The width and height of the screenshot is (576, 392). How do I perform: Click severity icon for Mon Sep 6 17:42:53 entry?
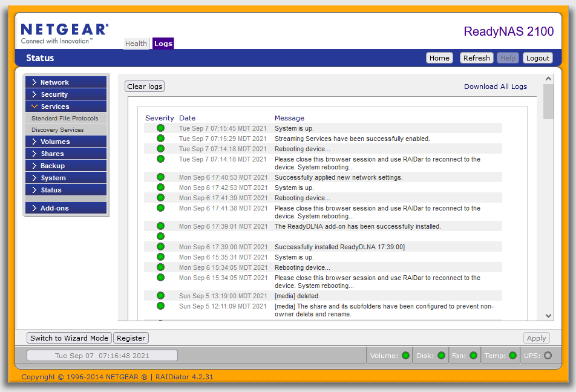tap(160, 188)
